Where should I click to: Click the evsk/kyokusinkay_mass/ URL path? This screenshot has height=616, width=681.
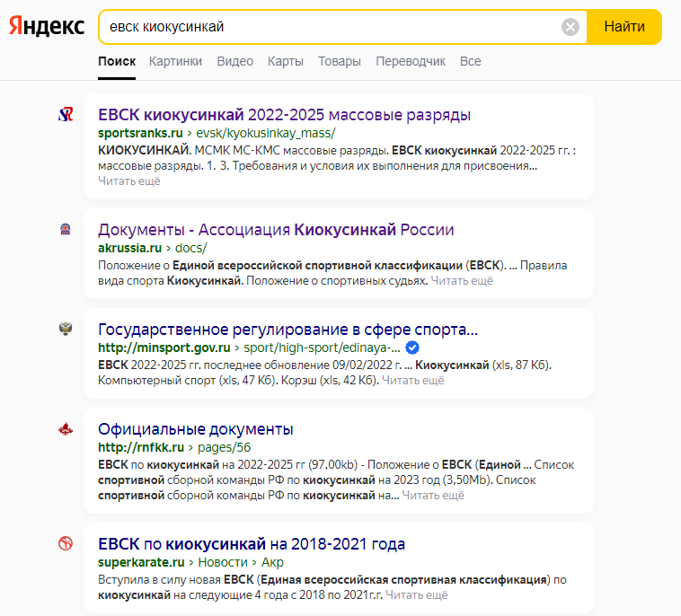(x=265, y=133)
